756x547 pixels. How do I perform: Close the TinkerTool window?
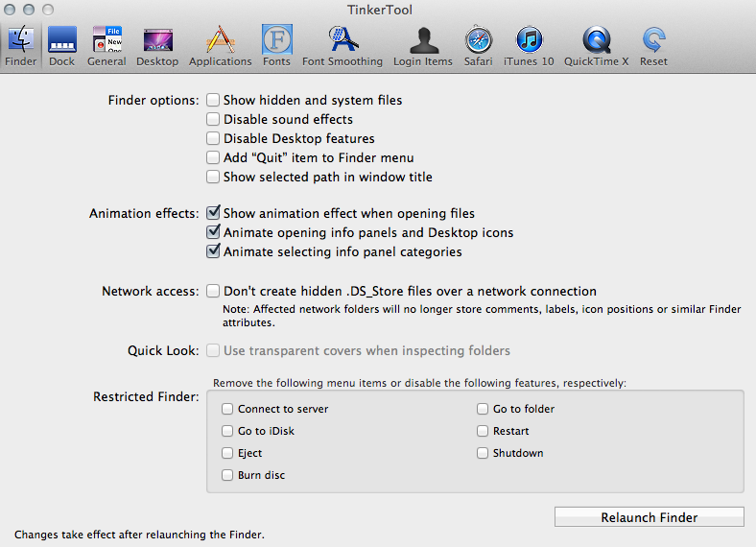pyautogui.click(x=11, y=10)
